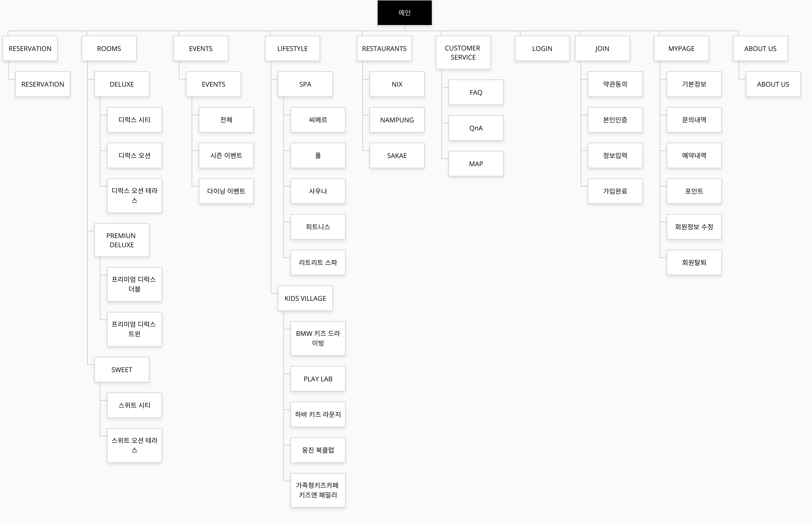Select the EVENTS section node
The width and height of the screenshot is (812, 523).
[200, 48]
